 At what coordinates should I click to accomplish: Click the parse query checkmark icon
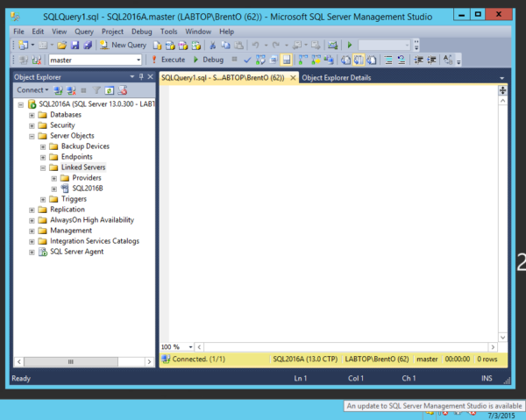pos(248,60)
